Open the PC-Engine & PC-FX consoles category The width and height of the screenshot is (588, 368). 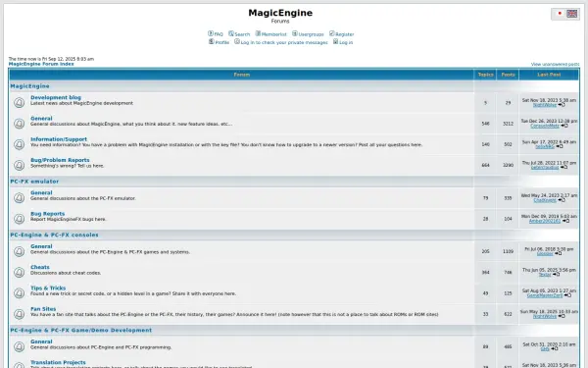[x=54, y=235]
